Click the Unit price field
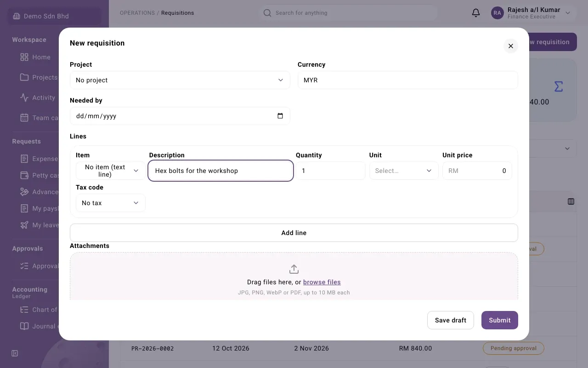This screenshot has height=368, width=588. (x=477, y=171)
